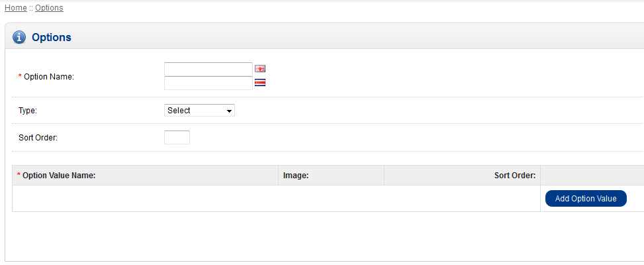
Task: Go to Home via the breadcrumb
Action: tap(15, 8)
